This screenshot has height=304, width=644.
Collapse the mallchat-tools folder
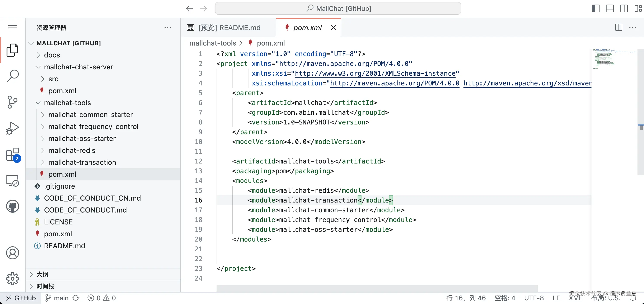(67, 103)
